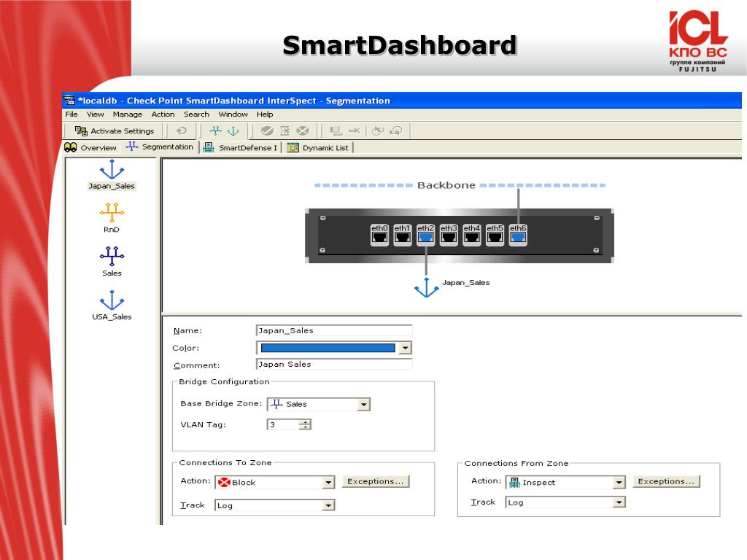The image size is (747, 560).
Task: Click the grayed arrow-X disconnect toolbar icon
Action: click(x=354, y=131)
